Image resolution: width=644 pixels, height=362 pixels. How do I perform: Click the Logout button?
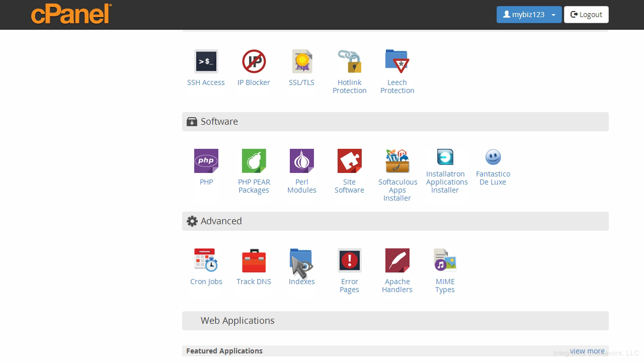[x=586, y=15]
